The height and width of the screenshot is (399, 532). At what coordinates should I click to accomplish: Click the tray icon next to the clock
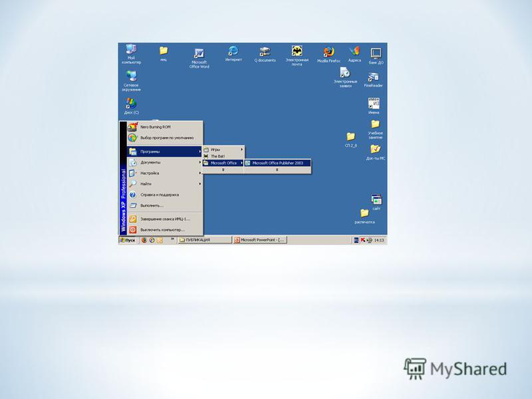[369, 240]
